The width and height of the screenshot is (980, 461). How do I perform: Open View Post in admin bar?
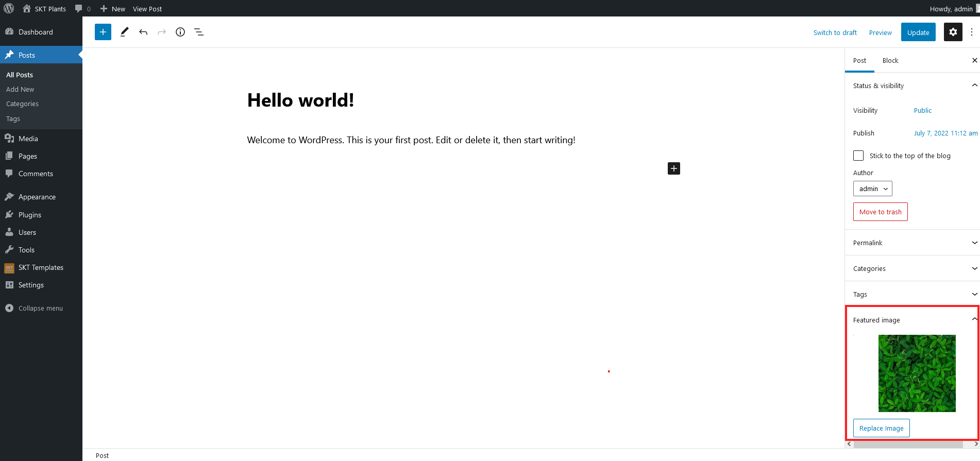pos(147,9)
